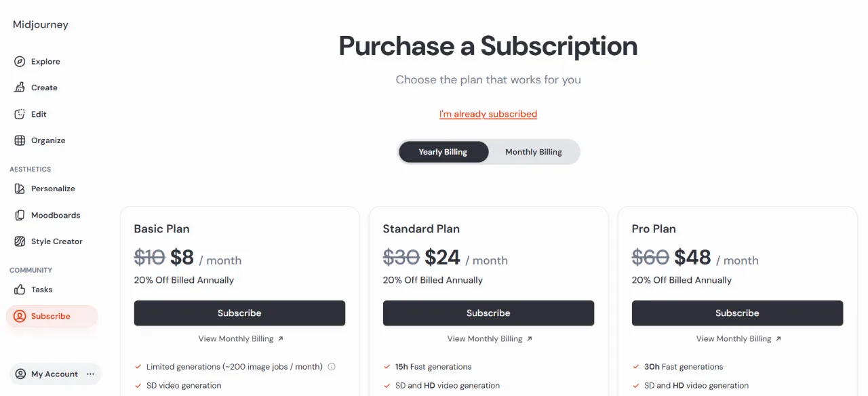Select Yearly Billing option
This screenshot has height=396, width=868.
click(443, 152)
